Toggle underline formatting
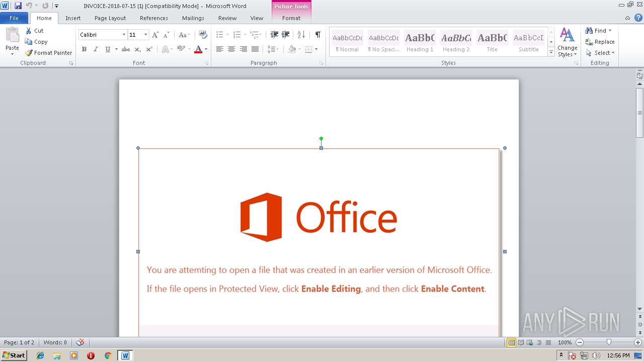 tap(108, 49)
